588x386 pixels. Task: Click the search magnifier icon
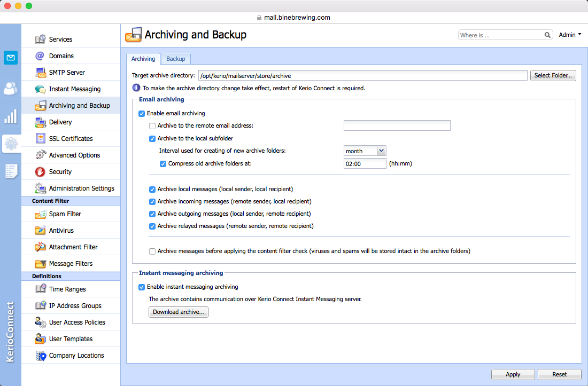pos(547,35)
